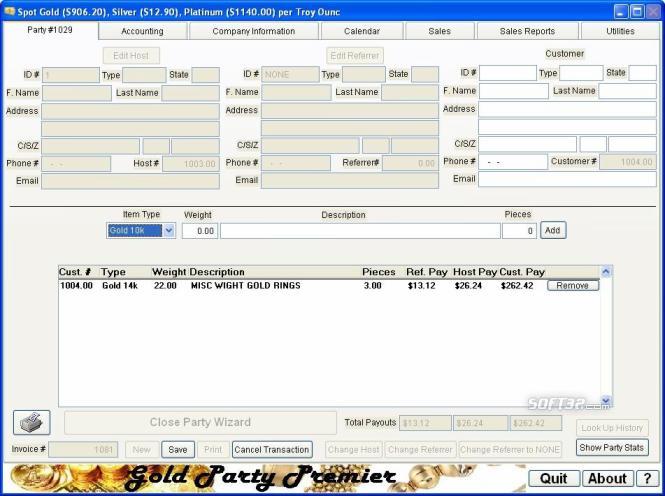Open the Utilities tab
Image resolution: width=665 pixels, height=496 pixels.
(620, 31)
